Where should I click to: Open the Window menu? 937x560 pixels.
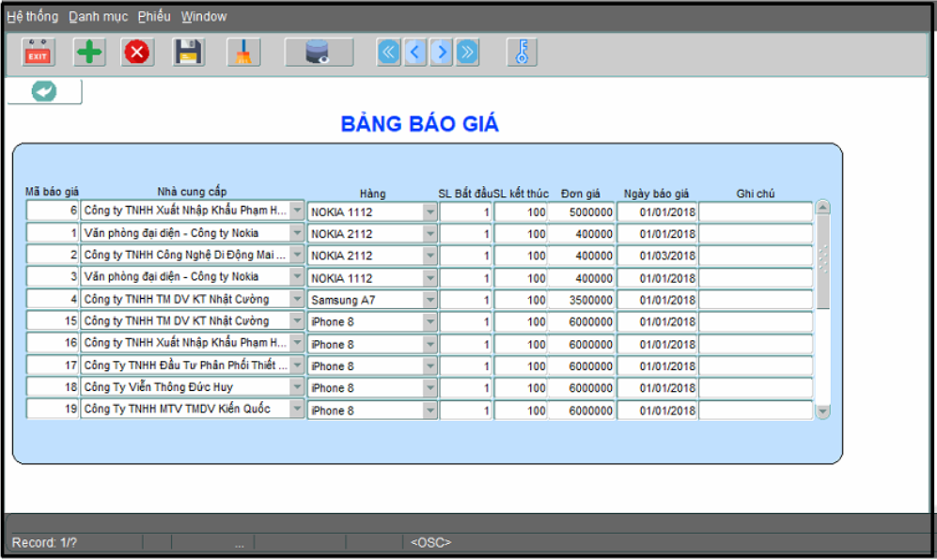(204, 16)
